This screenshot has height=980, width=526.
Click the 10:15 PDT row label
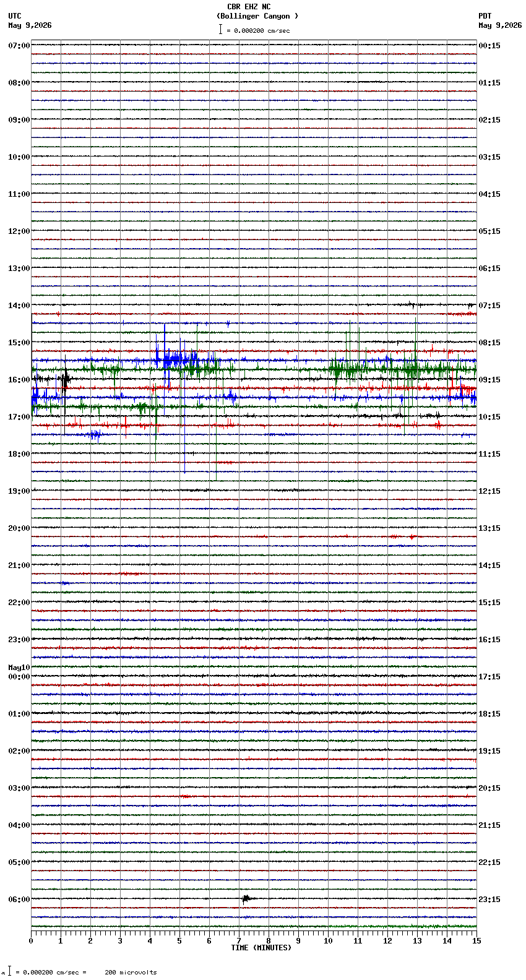(489, 417)
